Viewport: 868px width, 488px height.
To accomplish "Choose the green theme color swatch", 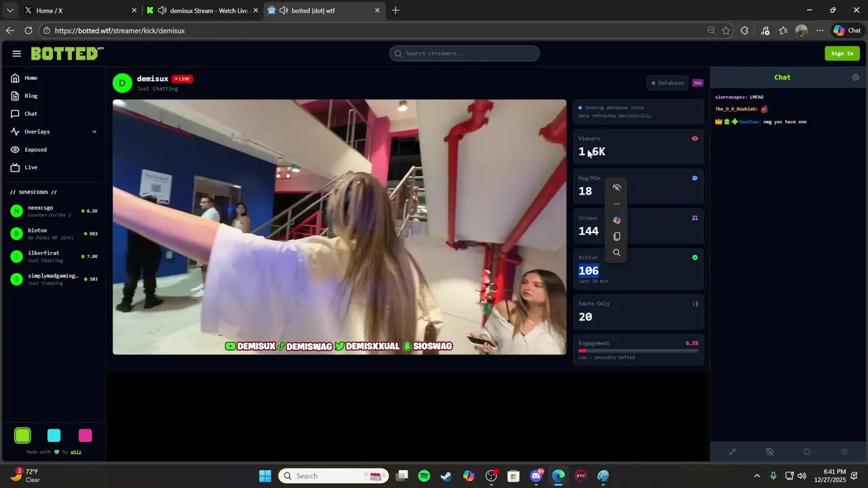I will pos(22,436).
